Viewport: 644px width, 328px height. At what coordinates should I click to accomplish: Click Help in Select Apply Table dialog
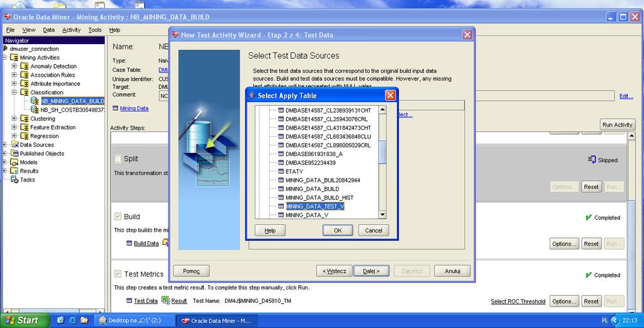point(270,230)
